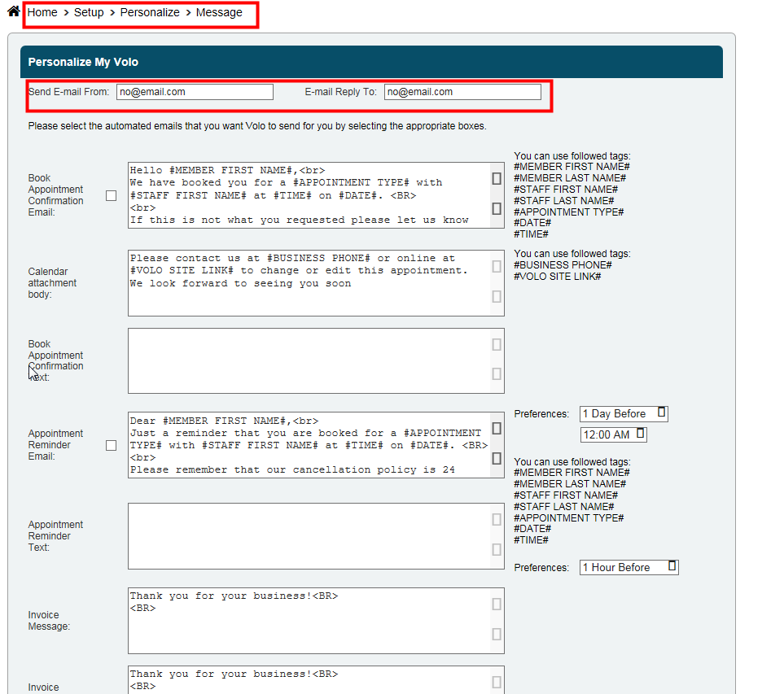Image resolution: width=784 pixels, height=694 pixels.
Task: Go to Setup in the breadcrumb
Action: [89, 13]
